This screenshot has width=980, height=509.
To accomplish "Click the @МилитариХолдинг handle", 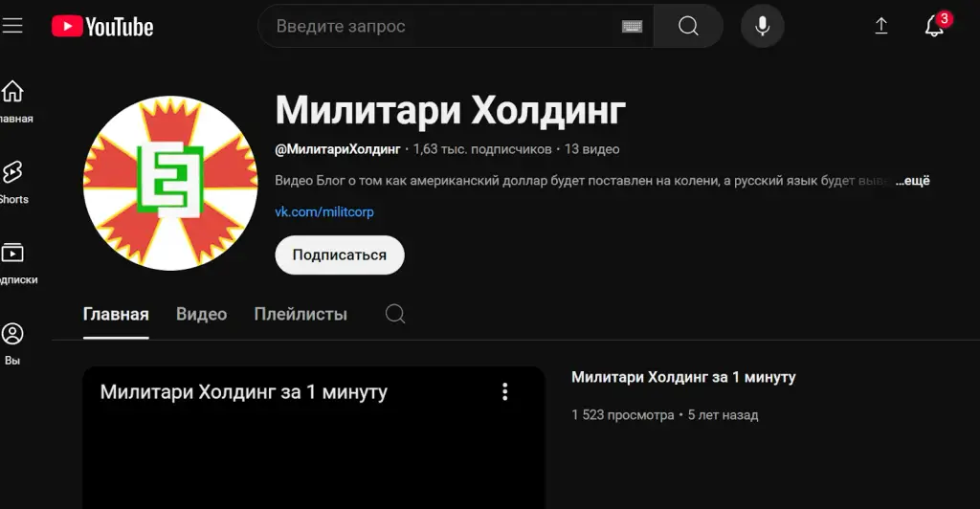I will (x=338, y=149).
